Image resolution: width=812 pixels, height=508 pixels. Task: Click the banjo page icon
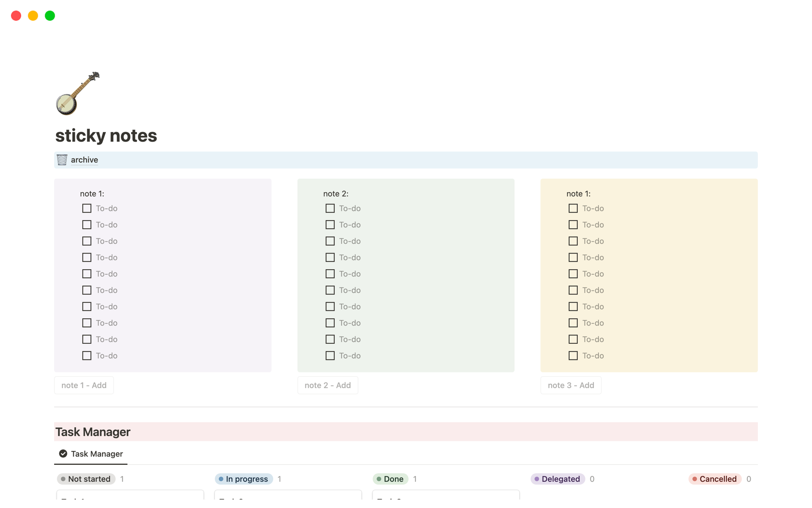pyautogui.click(x=78, y=94)
